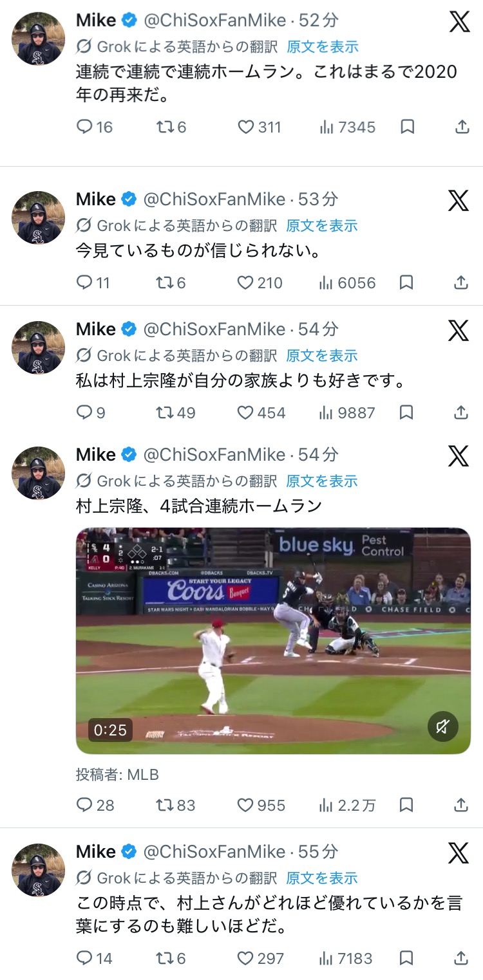Open @ChiSoxFanMike handle on the 55分 tweet
This screenshot has width=483, height=980.
214,851
